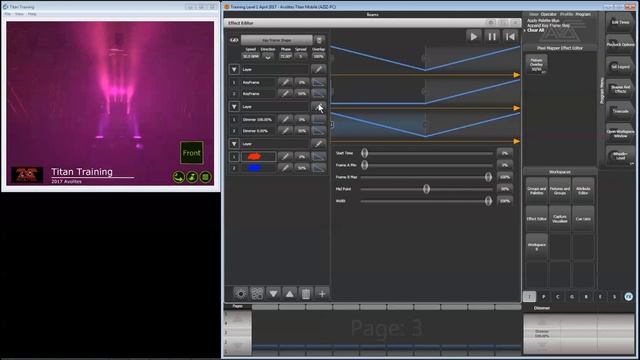Click the link icon beside Key Frame Shape
640x360 pixels.
(x=234, y=40)
